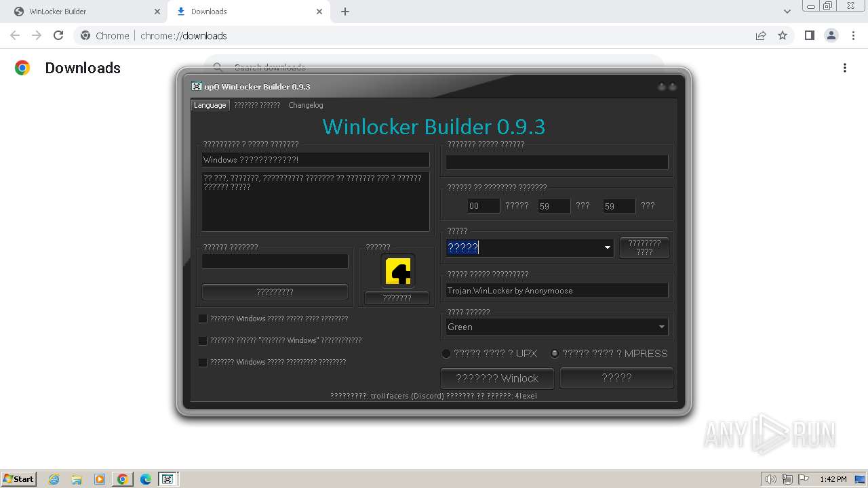Click the volume speaker tray icon
868x488 pixels.
click(771, 479)
